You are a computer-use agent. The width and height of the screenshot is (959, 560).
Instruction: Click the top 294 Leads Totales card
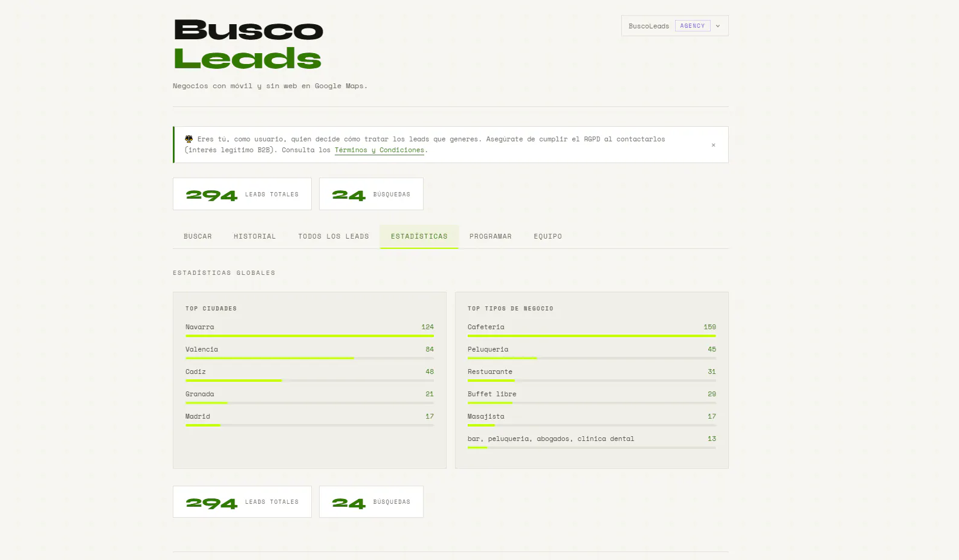(242, 194)
